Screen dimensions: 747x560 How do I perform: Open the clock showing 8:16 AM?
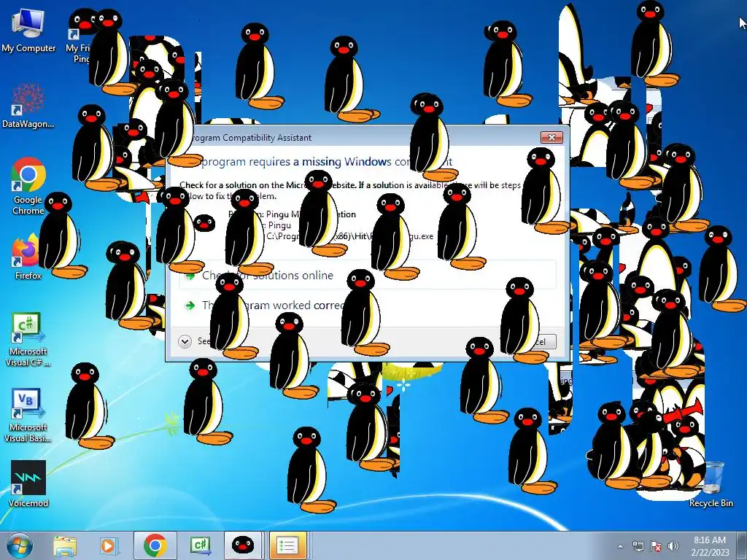tap(710, 545)
